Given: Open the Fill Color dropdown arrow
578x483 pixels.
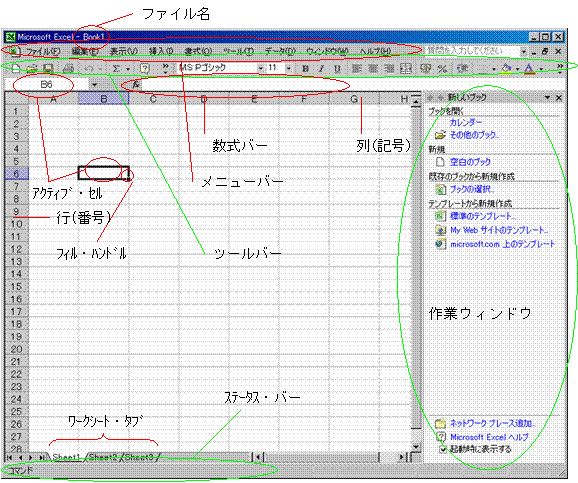Looking at the screenshot, I should [517, 69].
